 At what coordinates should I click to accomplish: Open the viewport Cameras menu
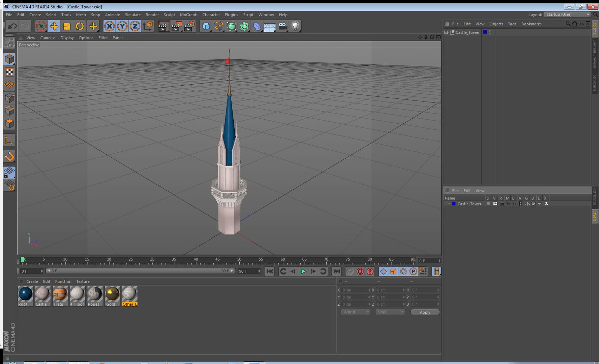[48, 38]
